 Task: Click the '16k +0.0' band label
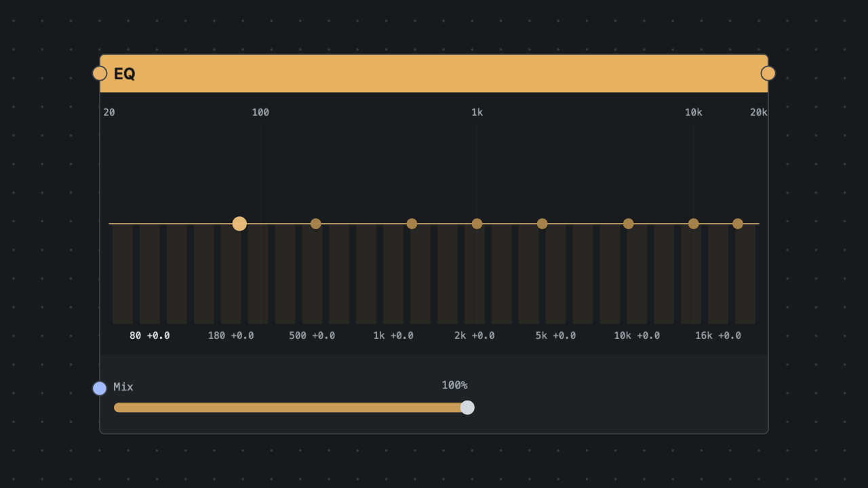tap(718, 335)
